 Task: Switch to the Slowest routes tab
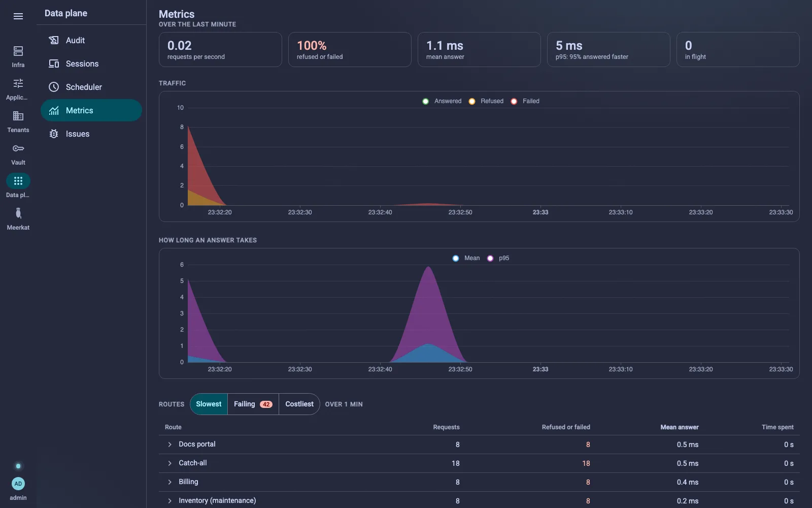[x=209, y=404]
